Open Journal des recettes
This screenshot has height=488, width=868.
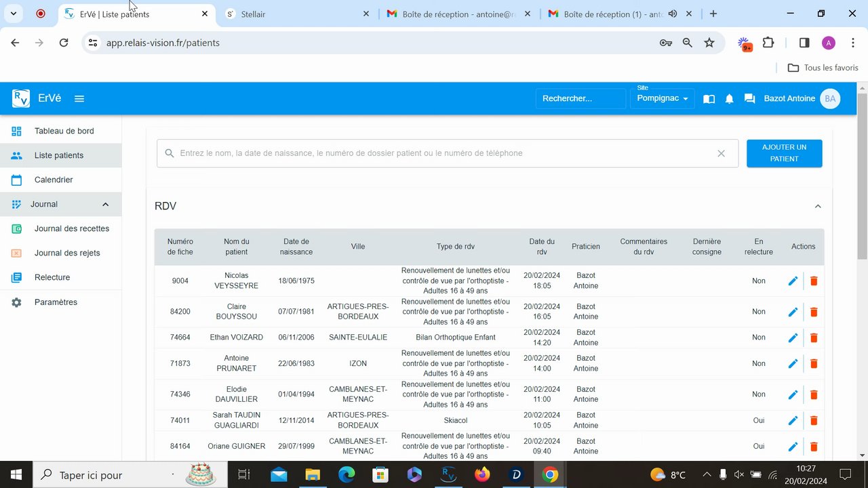coord(61,228)
